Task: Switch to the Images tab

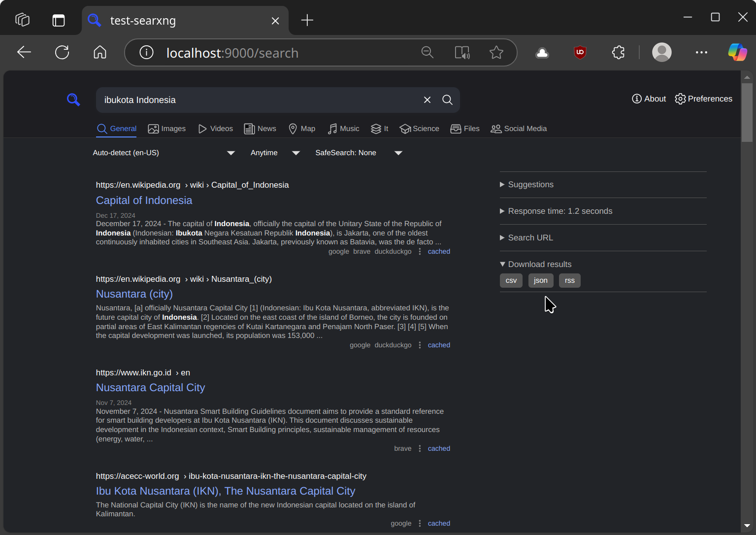Action: [x=167, y=129]
